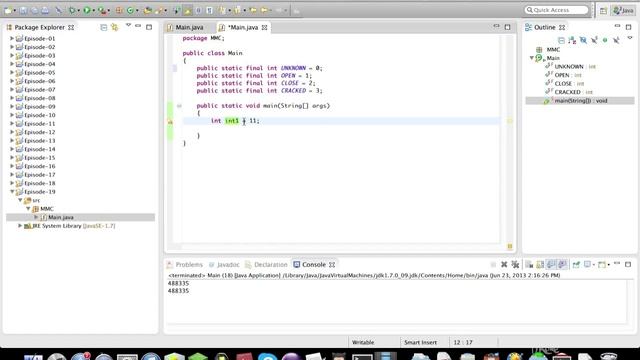Image resolution: width=640 pixels, height=360 pixels.
Task: Open the Declaration tab
Action: 266,264
